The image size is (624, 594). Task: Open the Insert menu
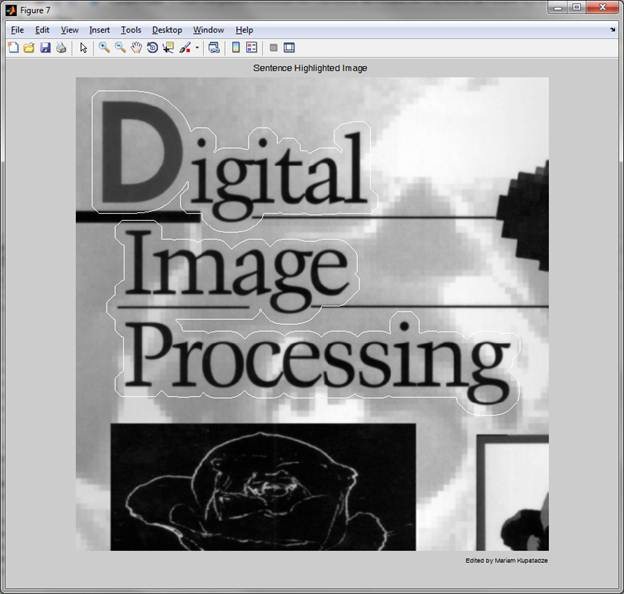pyautogui.click(x=100, y=30)
